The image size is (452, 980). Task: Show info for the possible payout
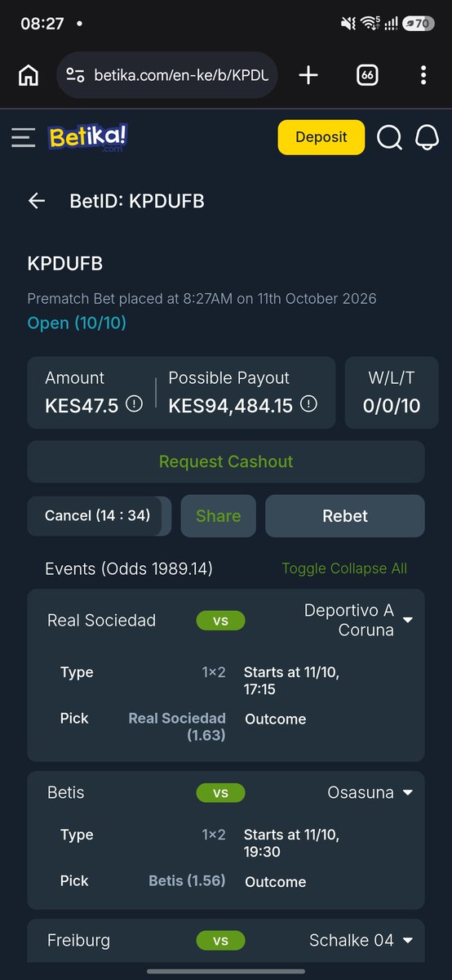pyautogui.click(x=308, y=403)
